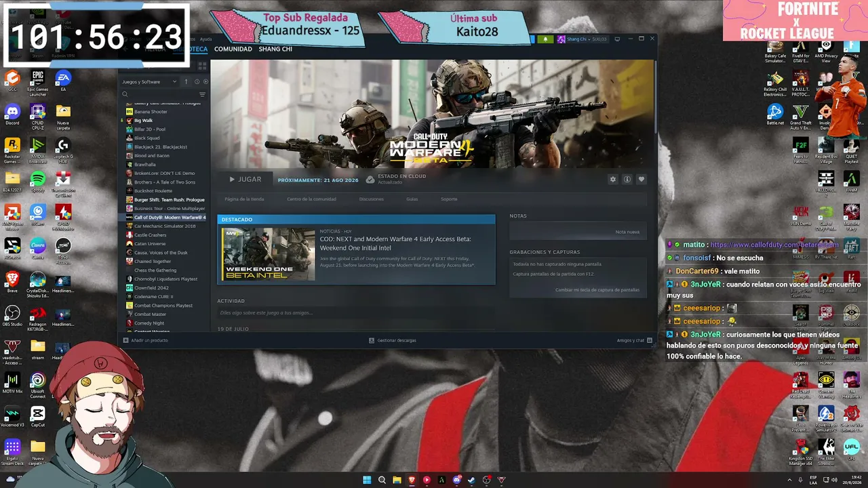Open Steam game settings gear icon
This screenshot has height=488, width=868.
(613, 180)
